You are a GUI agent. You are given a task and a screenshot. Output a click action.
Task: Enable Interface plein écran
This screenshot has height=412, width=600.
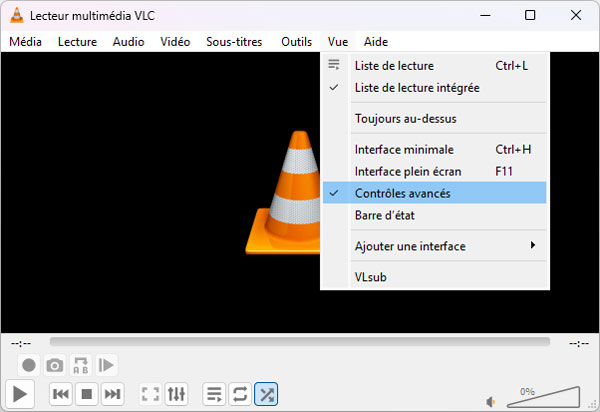(x=434, y=171)
